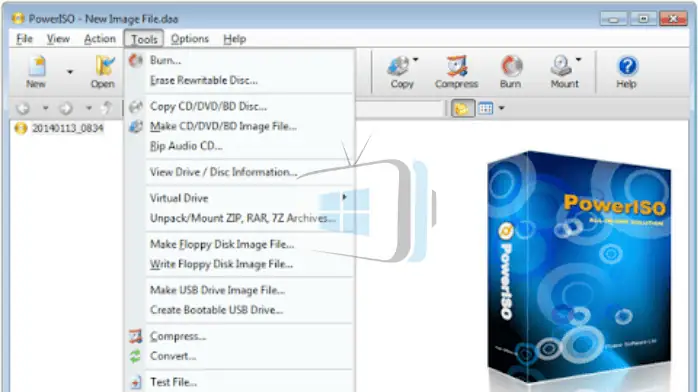Expand the Copy dropdown arrow

click(x=415, y=59)
